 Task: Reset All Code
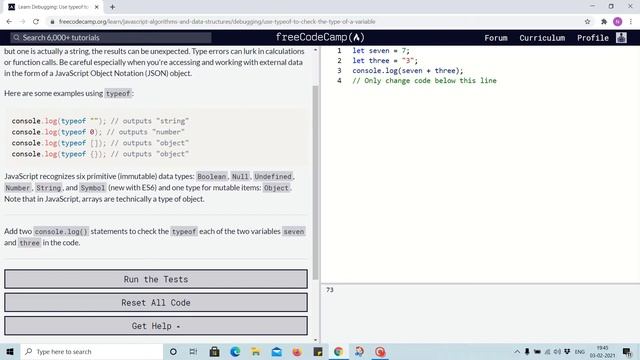[156, 302]
